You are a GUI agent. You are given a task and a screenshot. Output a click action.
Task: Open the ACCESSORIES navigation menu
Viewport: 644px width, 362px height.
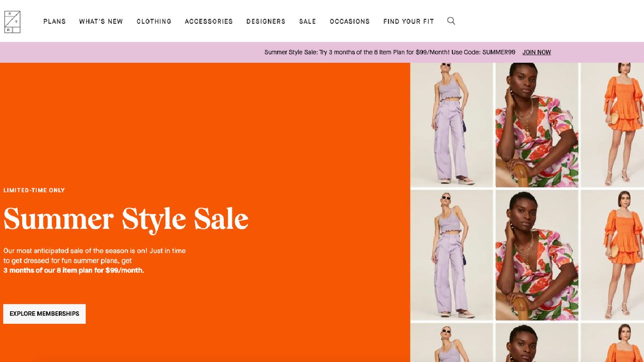tap(209, 21)
